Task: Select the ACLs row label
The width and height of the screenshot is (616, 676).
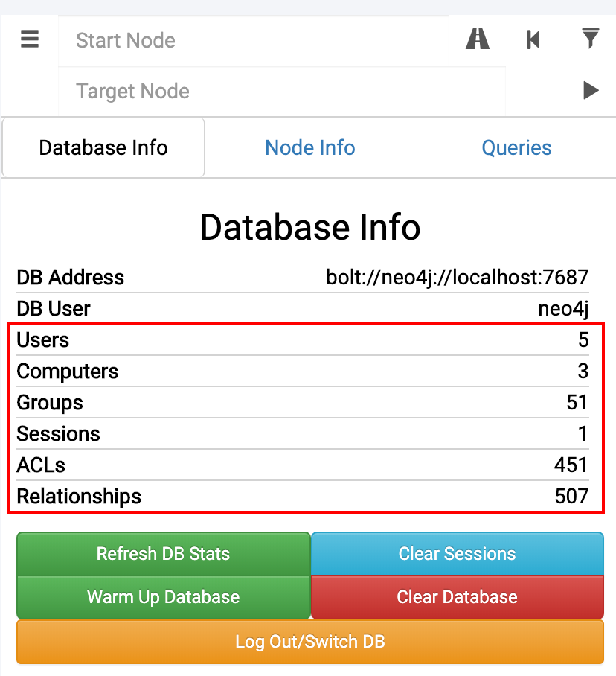Action: [41, 465]
